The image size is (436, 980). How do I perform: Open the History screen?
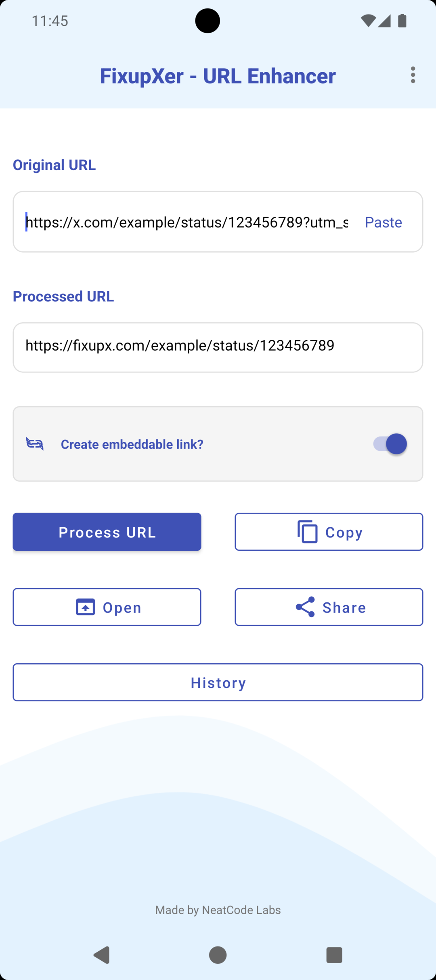[x=218, y=682]
